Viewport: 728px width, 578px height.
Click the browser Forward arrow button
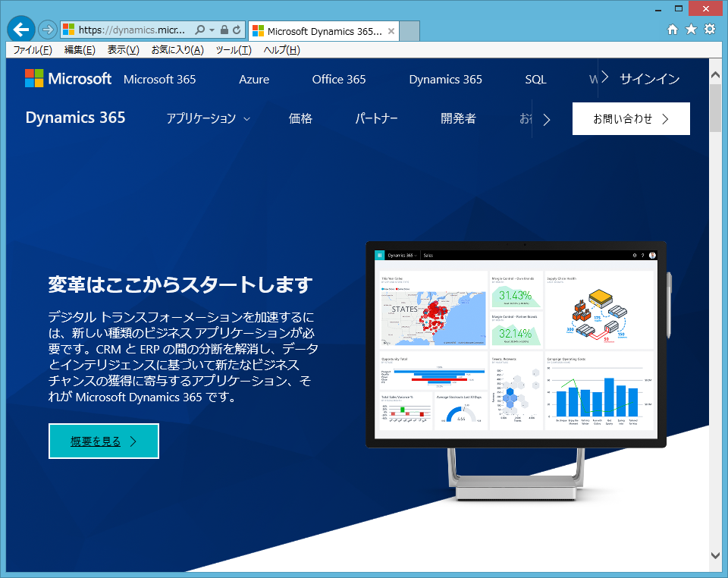click(47, 30)
